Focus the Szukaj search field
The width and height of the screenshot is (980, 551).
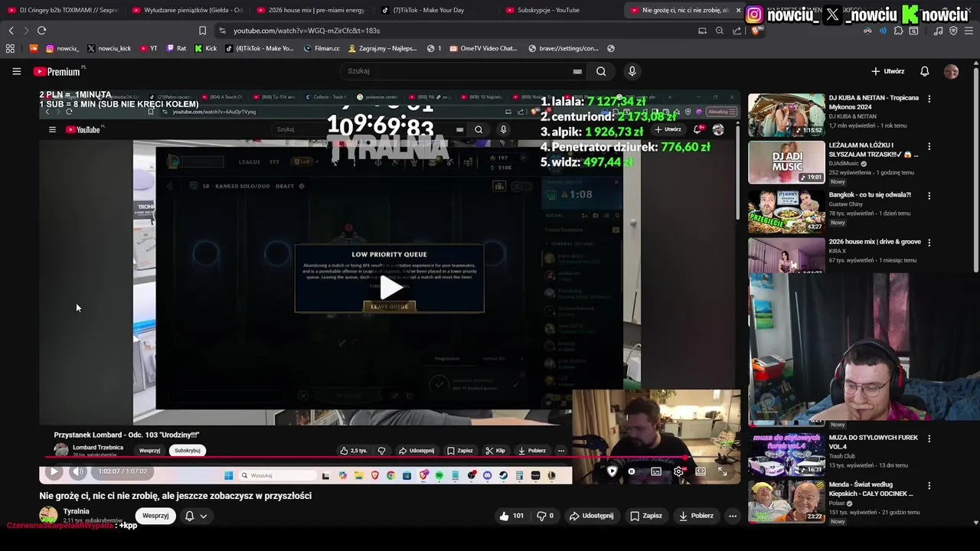(456, 71)
